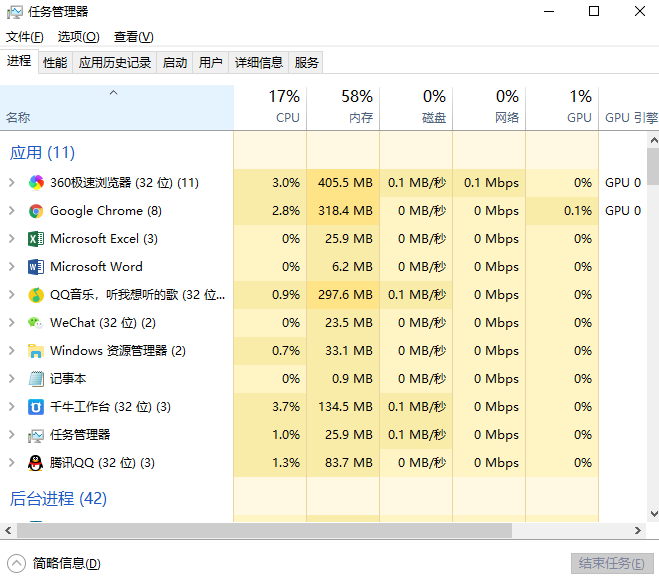
Task: Switch to the 用户 tab
Action: click(x=211, y=63)
